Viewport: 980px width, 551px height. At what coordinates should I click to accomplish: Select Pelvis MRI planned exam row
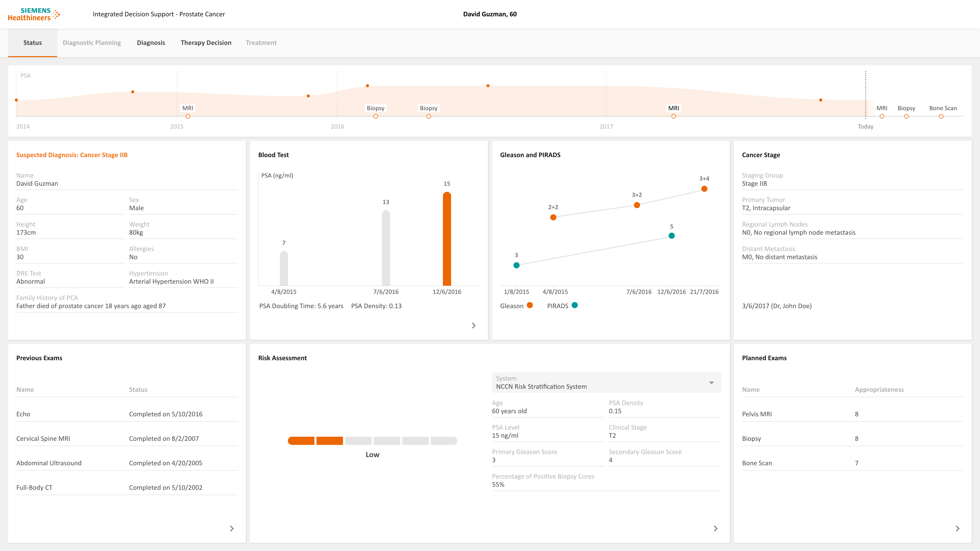point(853,414)
